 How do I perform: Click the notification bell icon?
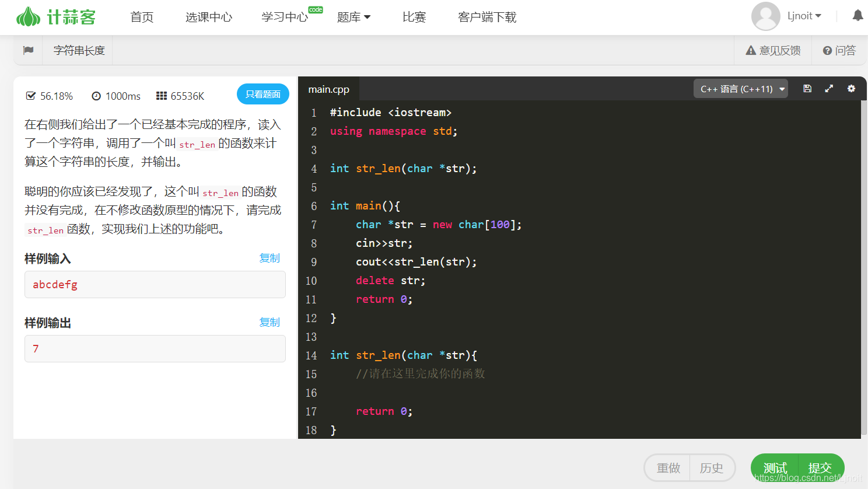pyautogui.click(x=857, y=16)
